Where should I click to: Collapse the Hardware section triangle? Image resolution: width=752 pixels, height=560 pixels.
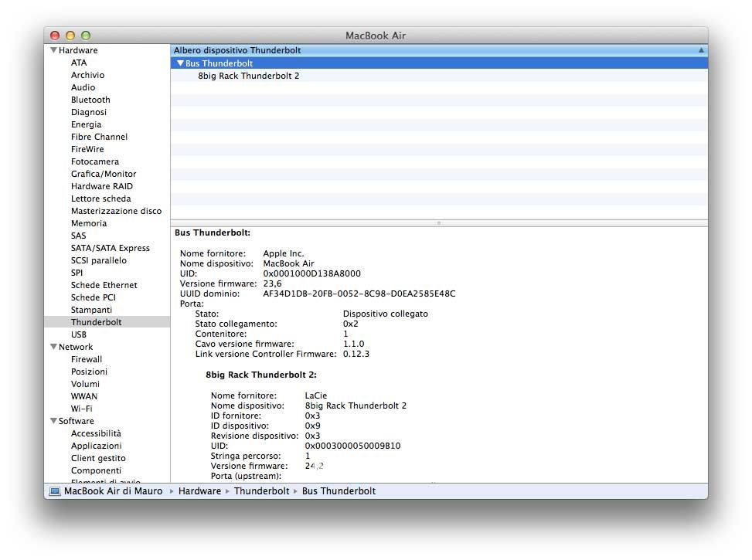tap(53, 50)
